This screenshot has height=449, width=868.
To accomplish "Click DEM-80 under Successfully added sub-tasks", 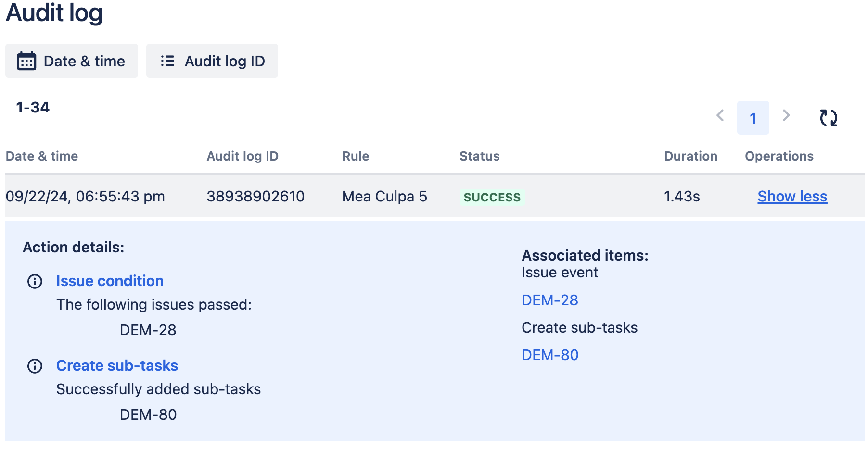I will [x=148, y=414].
